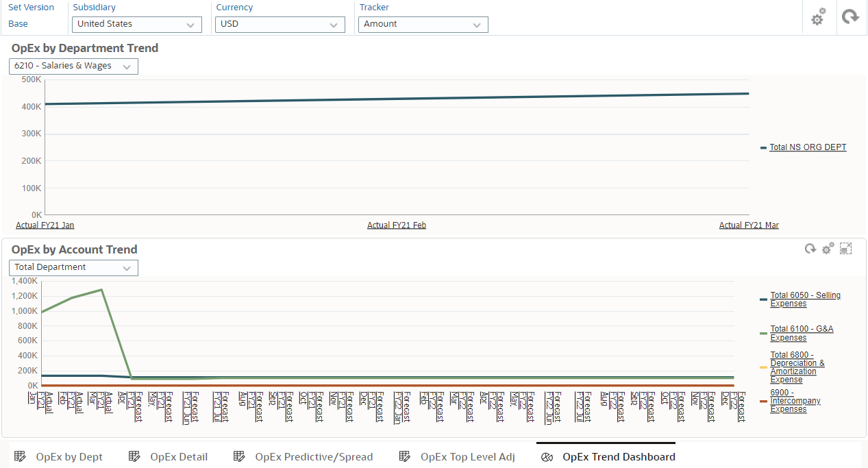This screenshot has height=468, width=868.
Task: Open the Subsidiary dropdown set to United States
Action: (137, 24)
